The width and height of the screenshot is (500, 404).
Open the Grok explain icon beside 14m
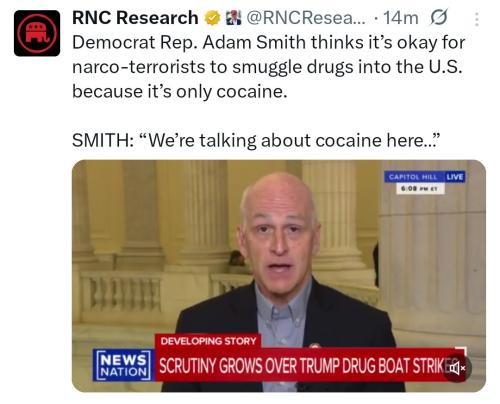coord(439,17)
